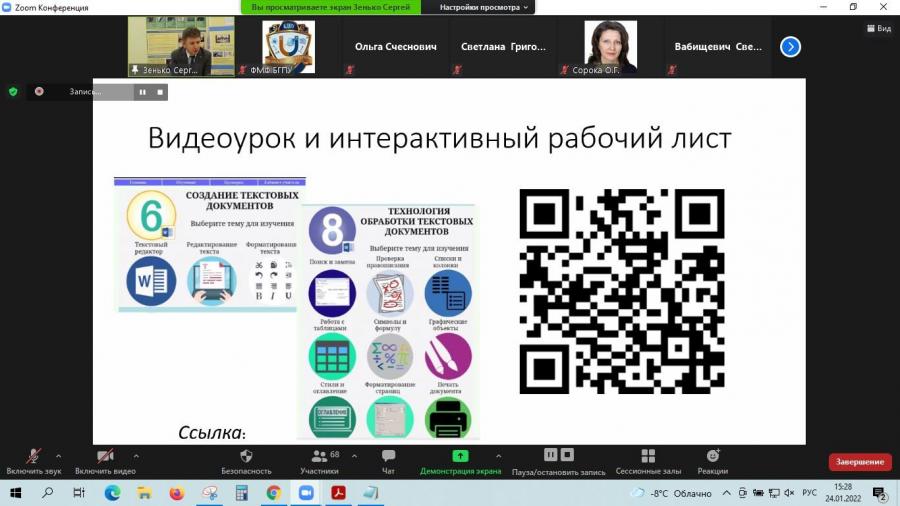Open the Reactions (Реакции) smiley icon
Image resolution: width=900 pixels, height=506 pixels.
tap(713, 456)
